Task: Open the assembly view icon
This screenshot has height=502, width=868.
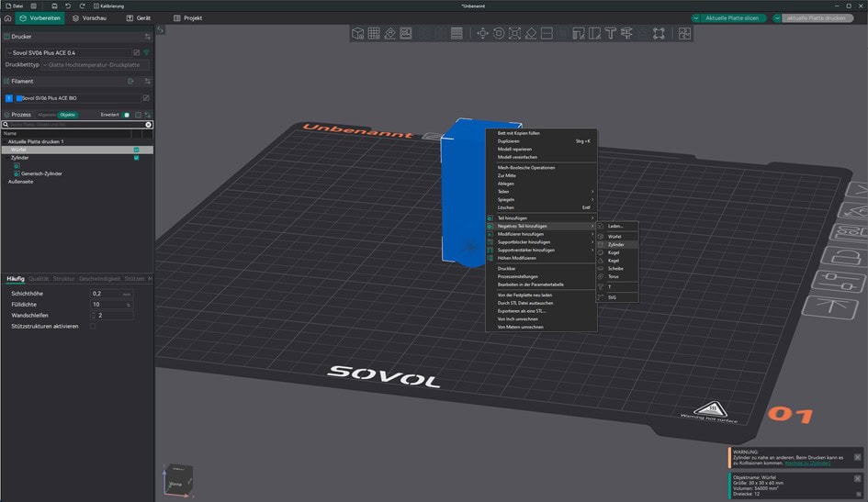Action: 684,34
